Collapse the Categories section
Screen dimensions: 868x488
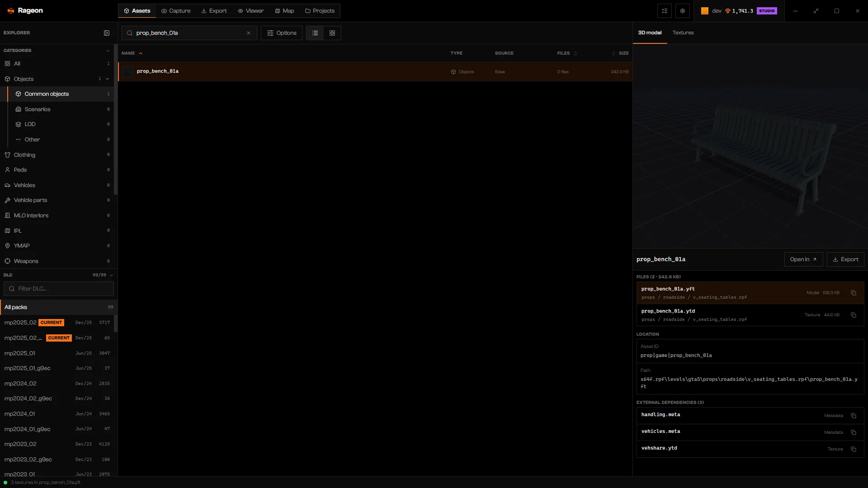108,51
